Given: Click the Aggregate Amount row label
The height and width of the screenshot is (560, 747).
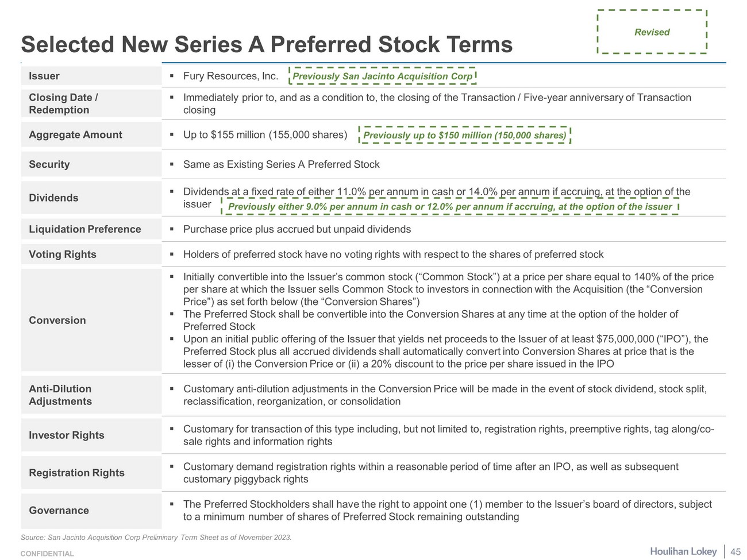Looking at the screenshot, I should pyautogui.click(x=75, y=135).
